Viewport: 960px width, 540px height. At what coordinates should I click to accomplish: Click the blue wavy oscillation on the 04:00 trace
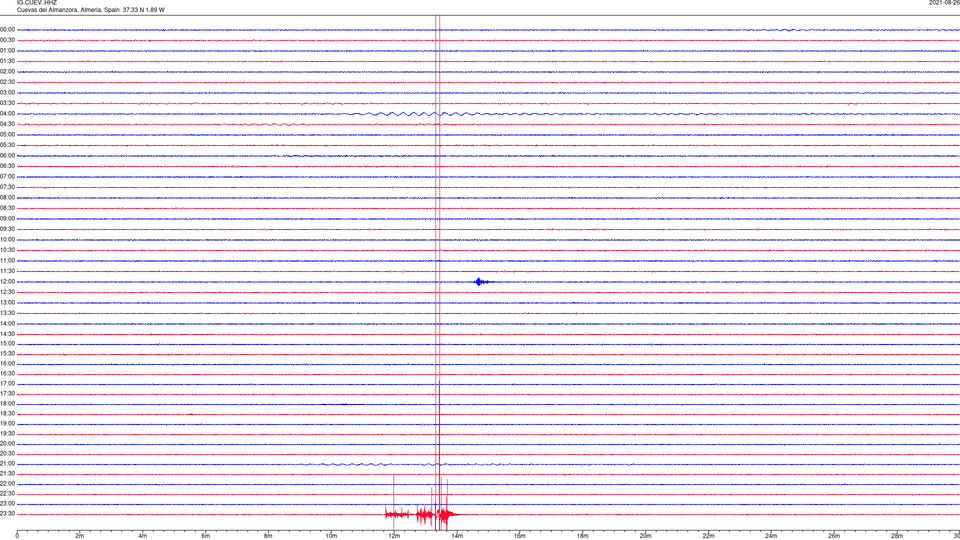point(422,114)
